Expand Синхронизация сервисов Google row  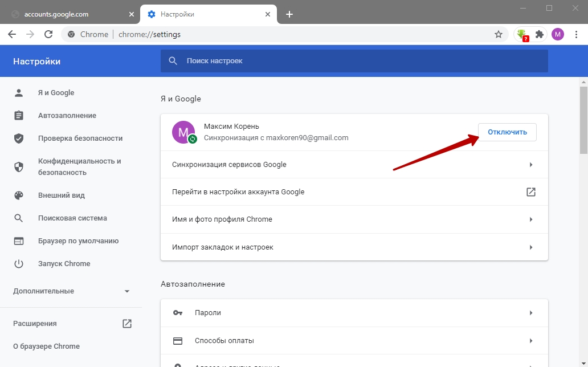[354, 165]
